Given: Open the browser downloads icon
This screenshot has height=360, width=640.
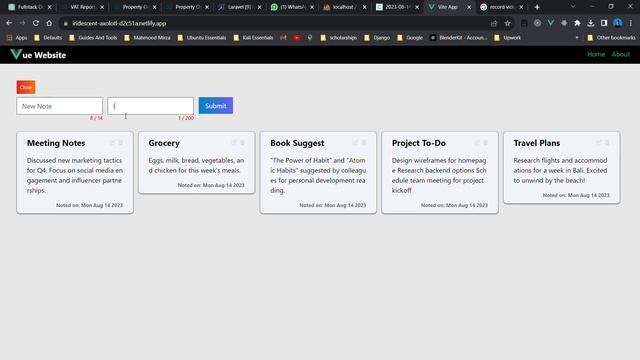Looking at the screenshot, I should click(591, 23).
